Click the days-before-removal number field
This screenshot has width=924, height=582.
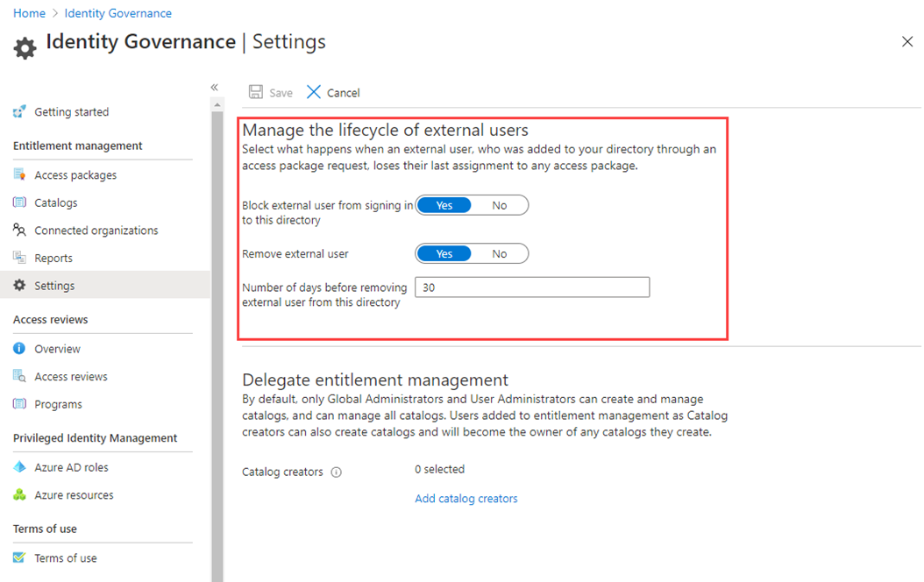coord(531,287)
